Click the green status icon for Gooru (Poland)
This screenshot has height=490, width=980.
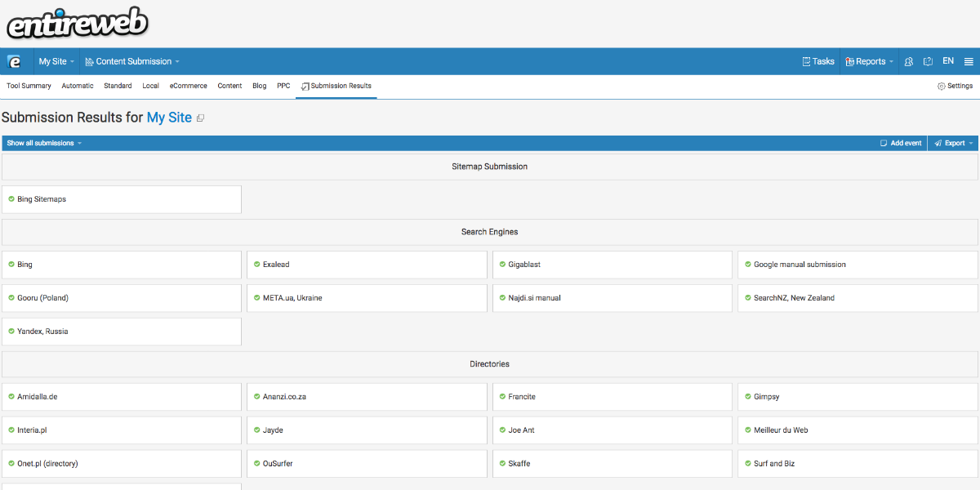pyautogui.click(x=11, y=297)
